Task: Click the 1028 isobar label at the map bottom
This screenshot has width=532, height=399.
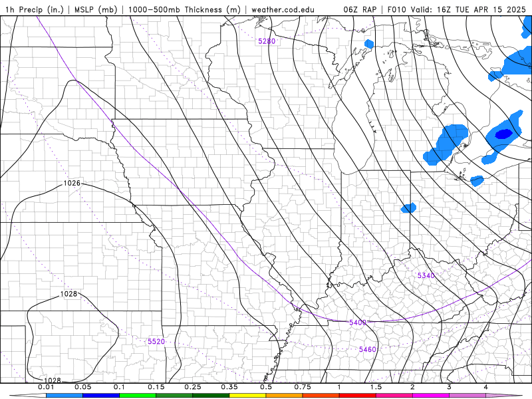Action: pos(53,380)
